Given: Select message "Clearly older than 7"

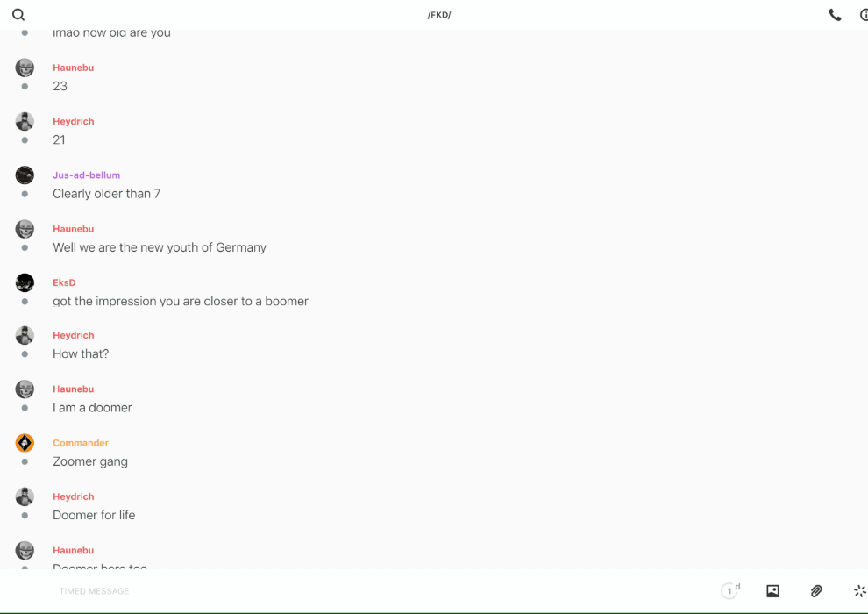Looking at the screenshot, I should [x=106, y=193].
